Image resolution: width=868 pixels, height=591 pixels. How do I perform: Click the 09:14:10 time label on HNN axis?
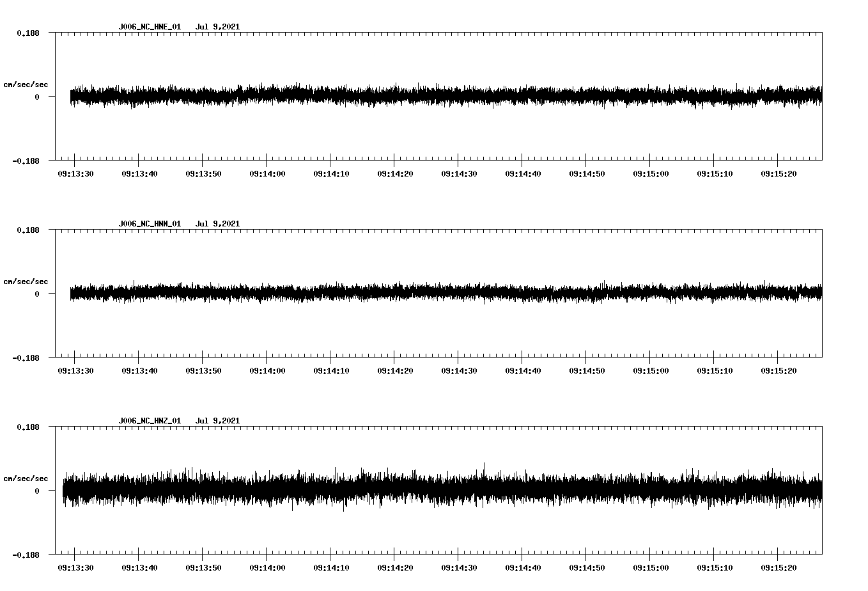331,371
